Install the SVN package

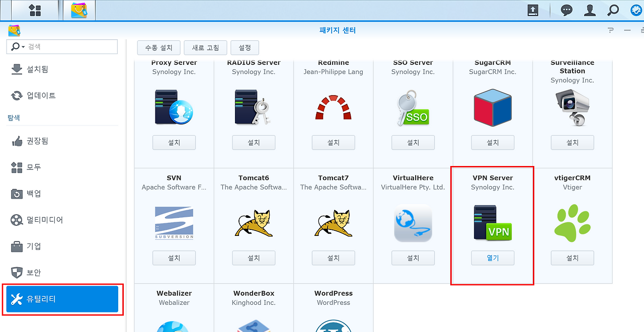[x=174, y=258]
